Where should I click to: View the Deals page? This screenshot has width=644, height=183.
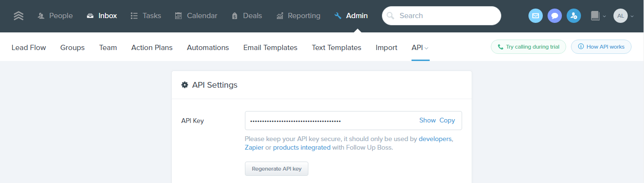247,16
